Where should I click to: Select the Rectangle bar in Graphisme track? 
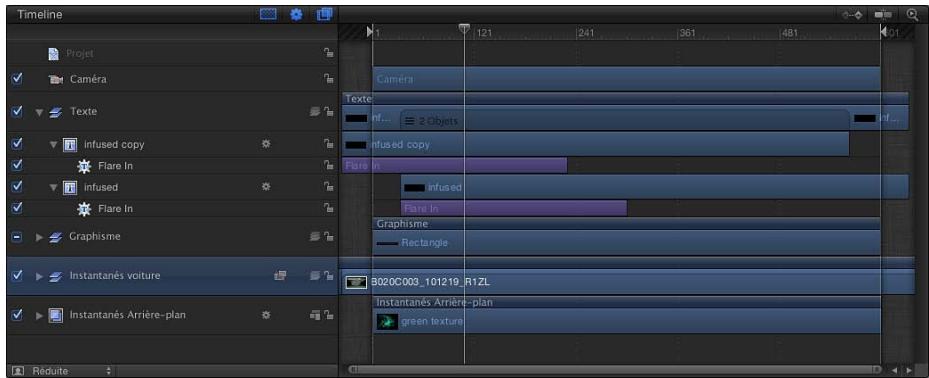tap(627, 242)
